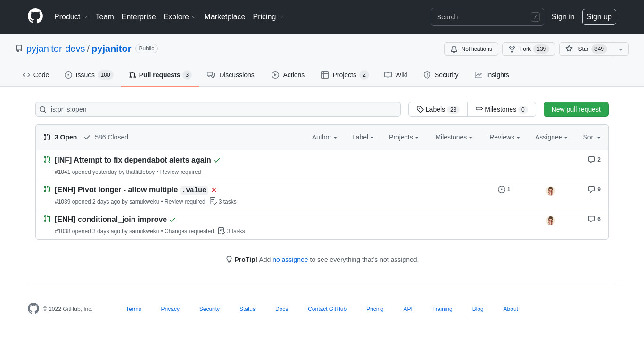Open the star list dropdown arrow
Viewport: 644px width, 343px height.
tap(621, 49)
